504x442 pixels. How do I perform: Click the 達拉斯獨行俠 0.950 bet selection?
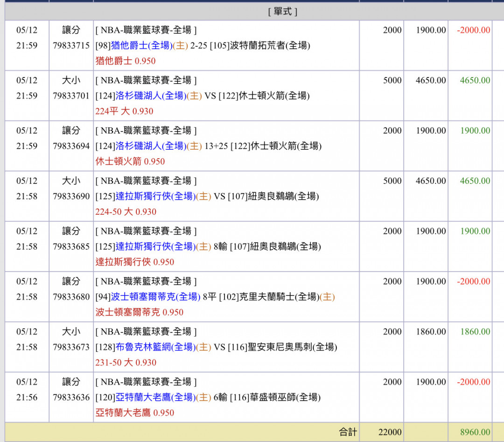click(135, 262)
